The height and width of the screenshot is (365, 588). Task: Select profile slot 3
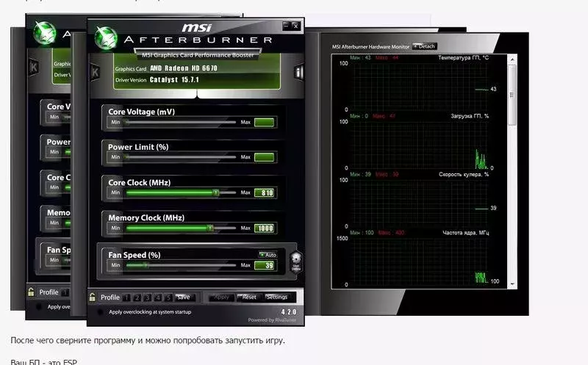pos(148,297)
